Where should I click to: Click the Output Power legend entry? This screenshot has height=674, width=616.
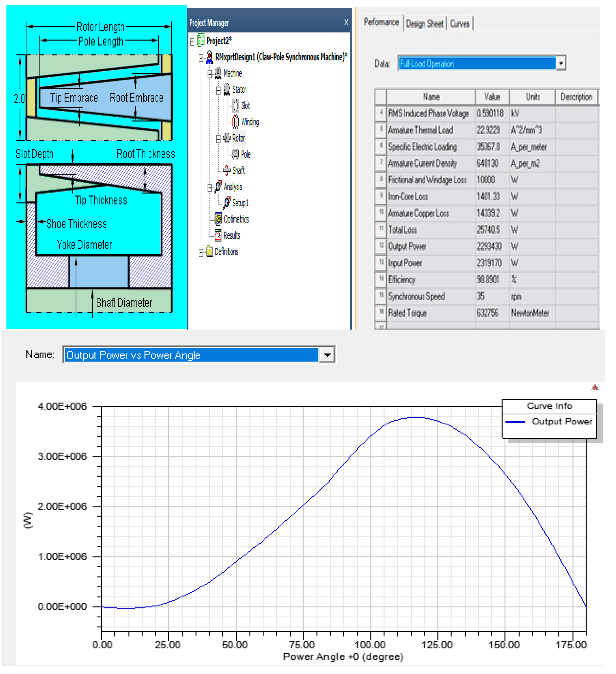(562, 422)
